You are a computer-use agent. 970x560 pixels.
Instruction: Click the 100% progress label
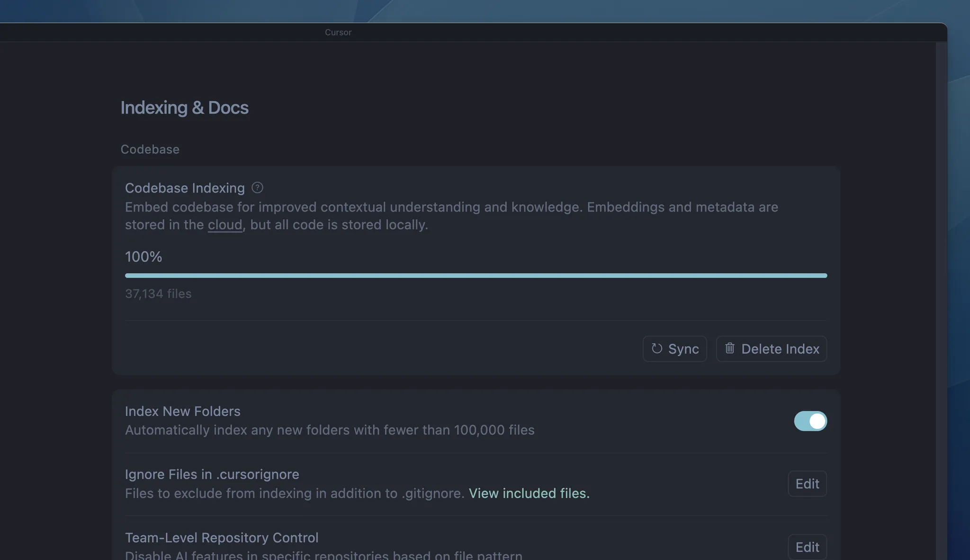click(x=144, y=257)
